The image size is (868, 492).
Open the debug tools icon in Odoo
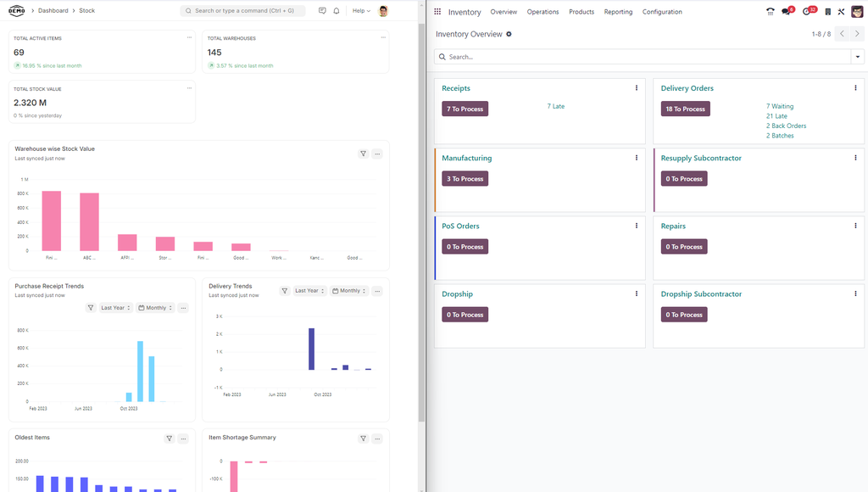click(841, 12)
